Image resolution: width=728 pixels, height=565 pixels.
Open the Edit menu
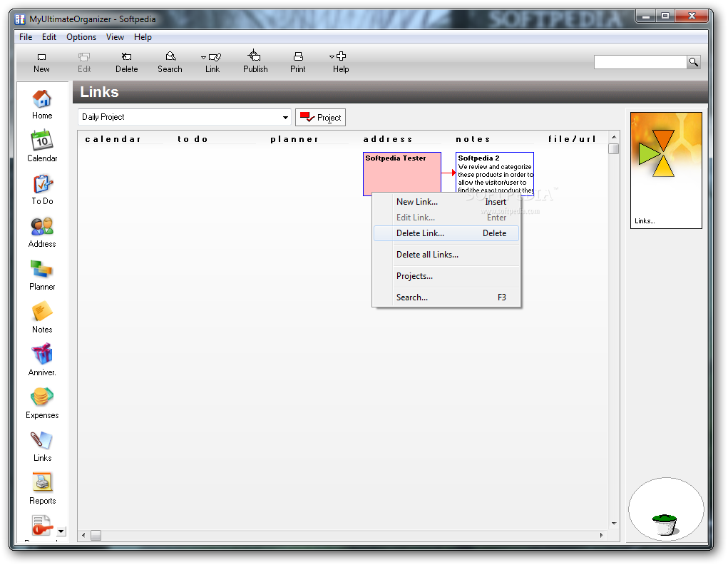pyautogui.click(x=48, y=37)
